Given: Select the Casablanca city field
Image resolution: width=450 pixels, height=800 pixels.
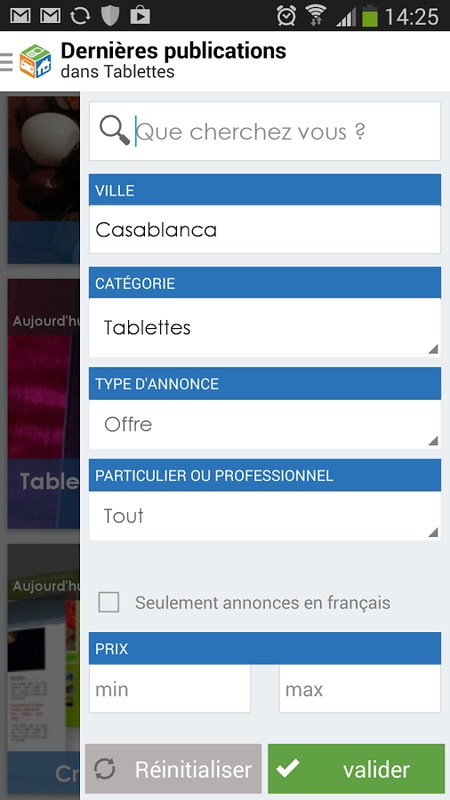Looking at the screenshot, I should (x=265, y=230).
